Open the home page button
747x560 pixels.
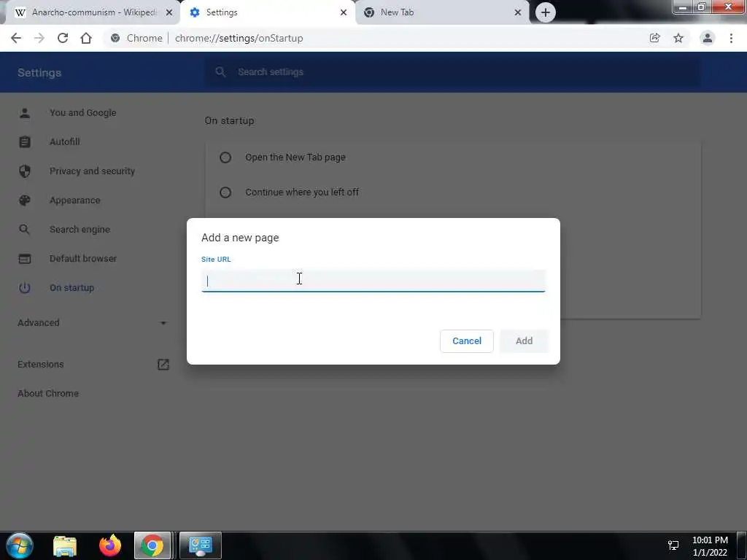86,38
